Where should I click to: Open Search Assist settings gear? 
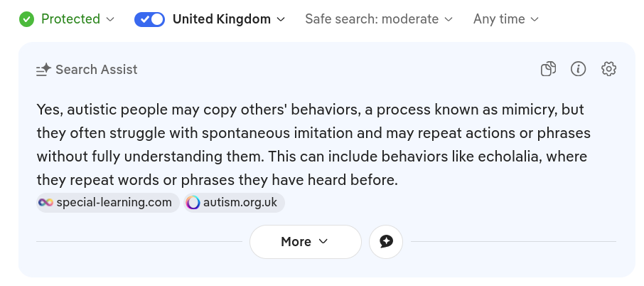(608, 69)
